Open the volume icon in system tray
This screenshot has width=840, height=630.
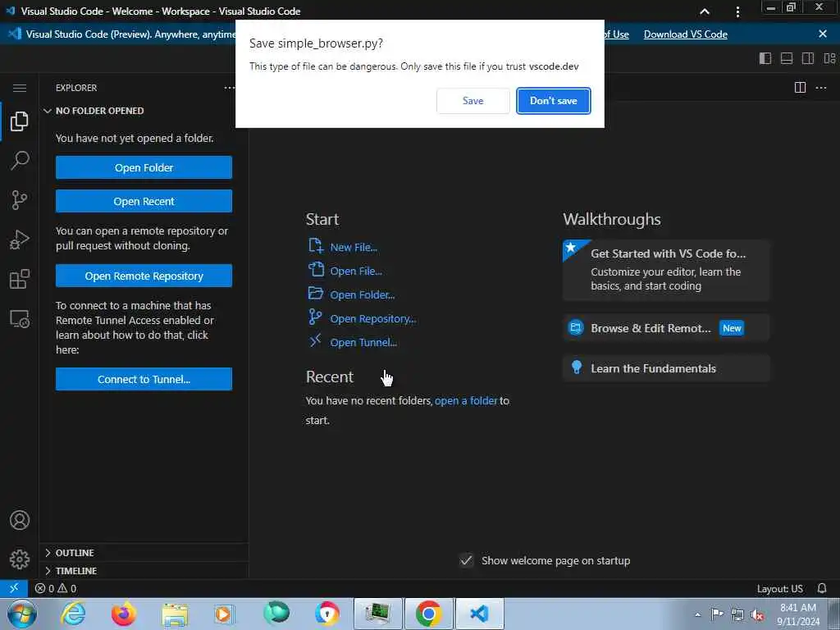757,615
